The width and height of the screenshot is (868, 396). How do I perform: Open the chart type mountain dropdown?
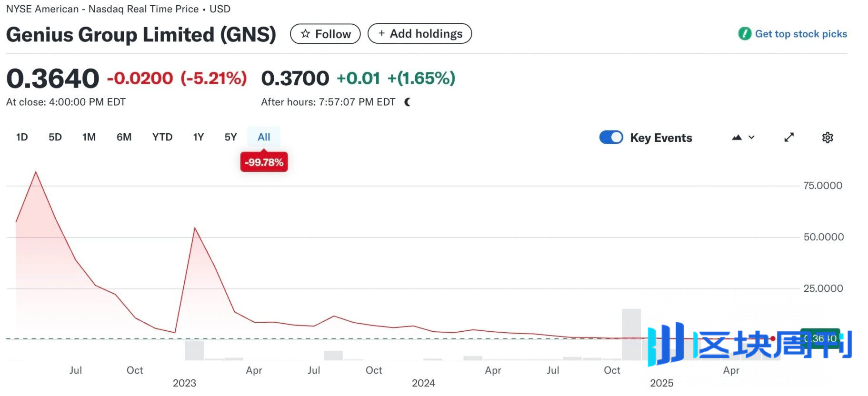coord(743,138)
